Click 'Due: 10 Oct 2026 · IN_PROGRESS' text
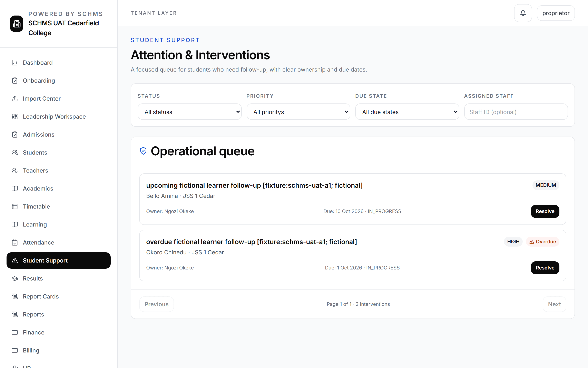The width and height of the screenshot is (588, 368). (362, 211)
